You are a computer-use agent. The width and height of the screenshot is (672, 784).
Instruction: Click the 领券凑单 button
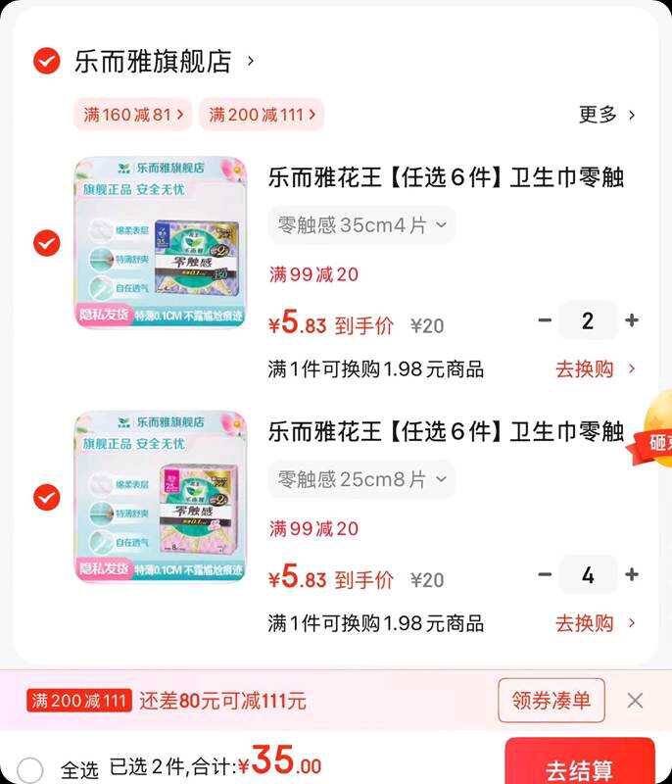(x=552, y=700)
